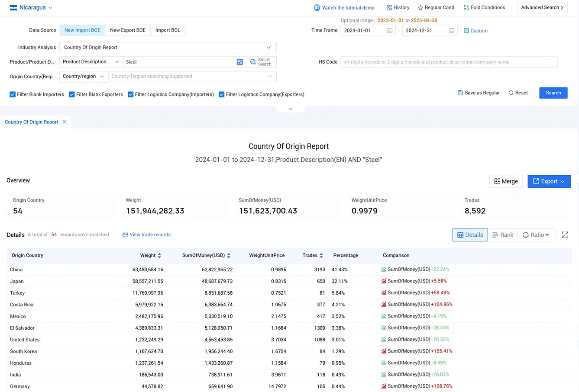Viewport: 579px width, 392px height.
Task: Open the Industry Analysis dropdown
Action: point(168,48)
